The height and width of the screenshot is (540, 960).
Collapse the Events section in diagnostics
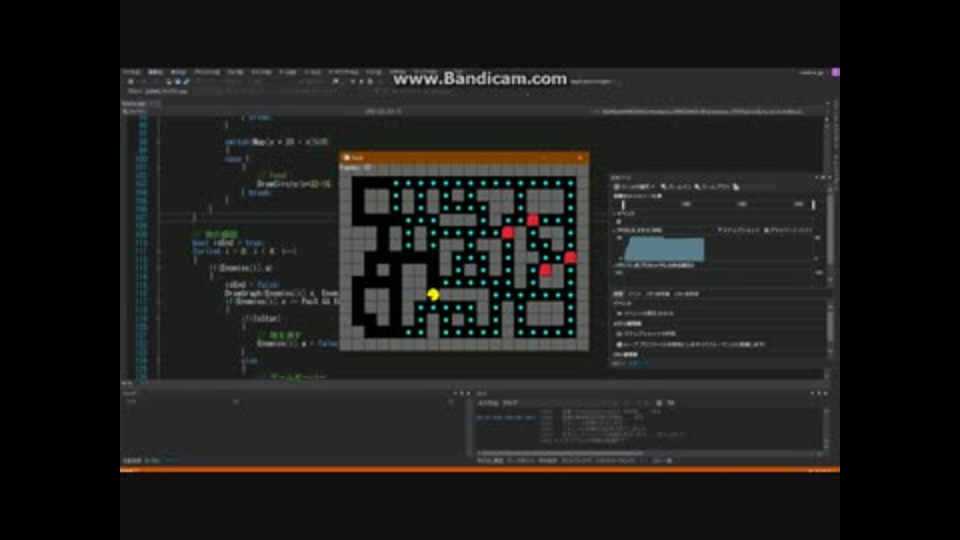(x=615, y=213)
